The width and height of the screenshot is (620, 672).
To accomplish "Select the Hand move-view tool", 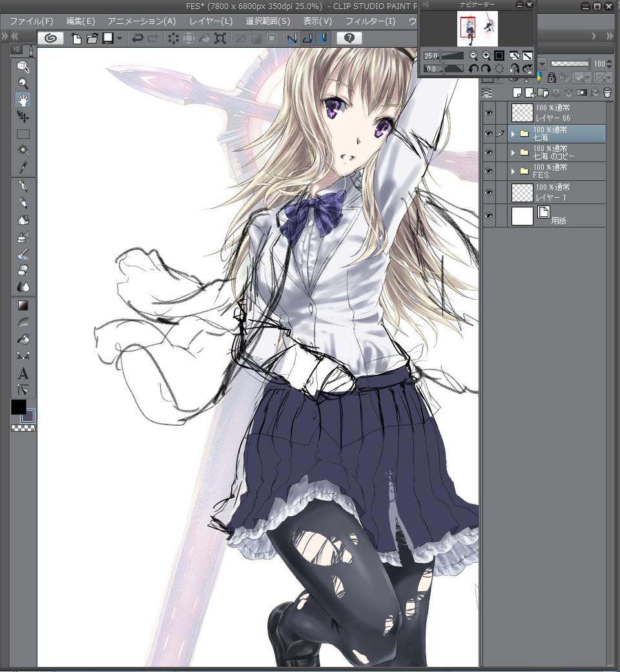I will coord(23,100).
